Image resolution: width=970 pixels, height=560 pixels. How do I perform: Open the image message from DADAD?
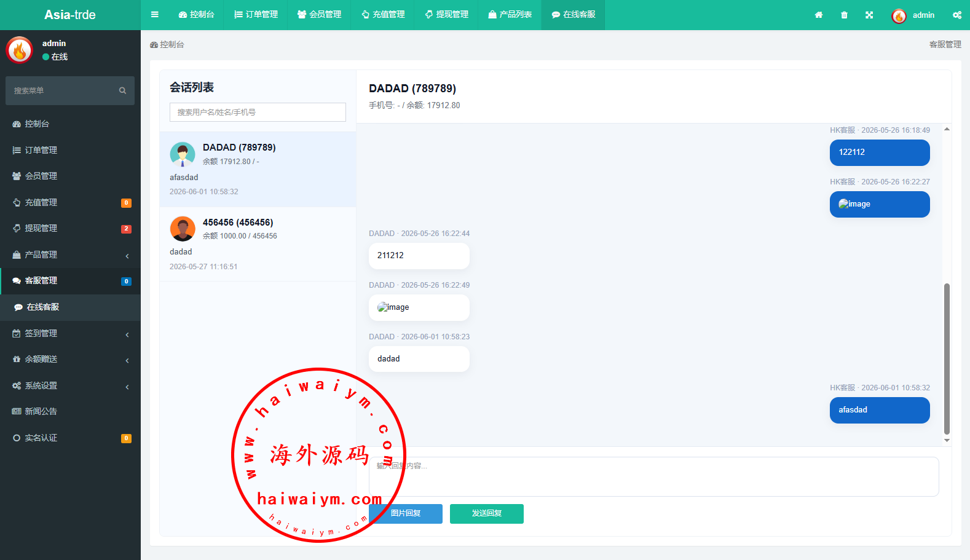pyautogui.click(x=393, y=307)
